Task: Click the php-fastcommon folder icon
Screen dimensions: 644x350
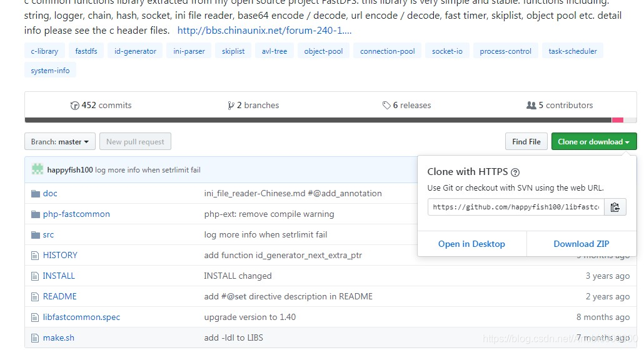Action: pyautogui.click(x=36, y=214)
